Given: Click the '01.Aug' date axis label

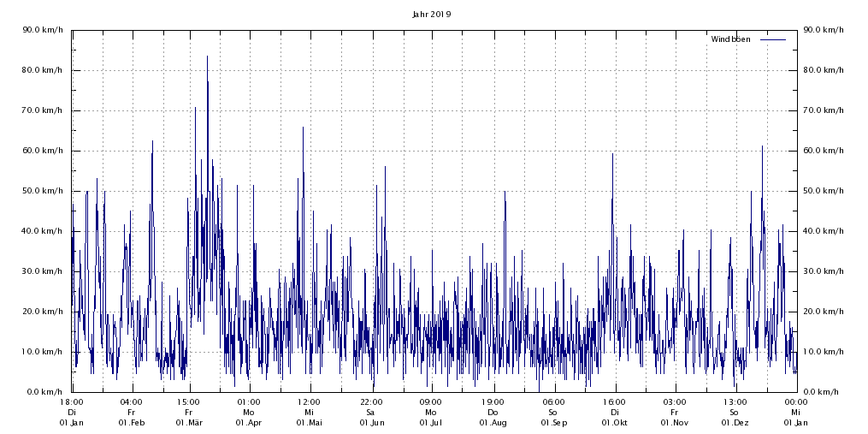Looking at the screenshot, I should [493, 423].
